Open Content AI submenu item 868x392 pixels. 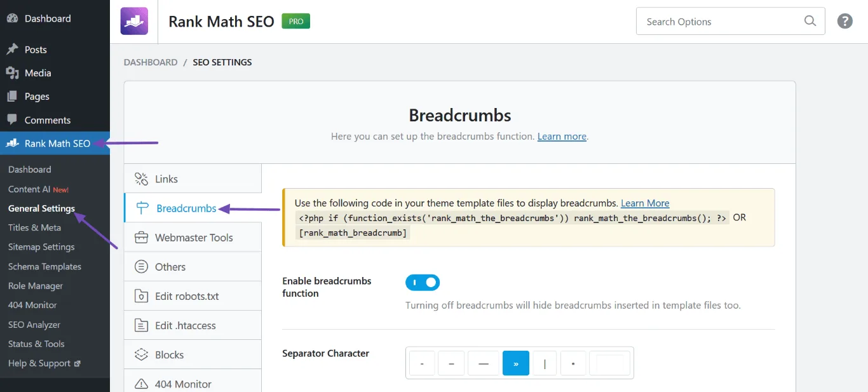point(38,189)
